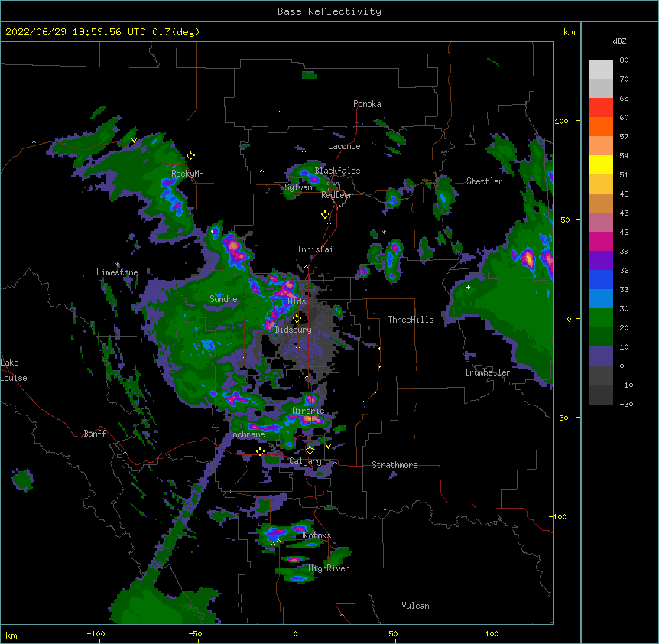
Task: Click the Didsbury label
Action: click(x=294, y=330)
